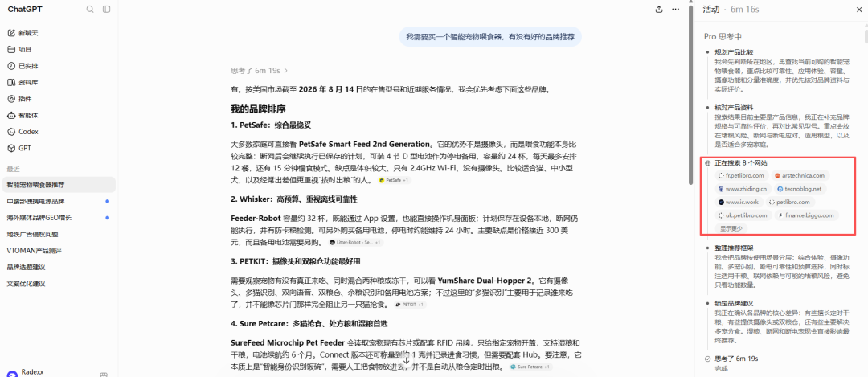Open the VTOMAN产品测评 chat
The width and height of the screenshot is (868, 377).
click(58, 251)
